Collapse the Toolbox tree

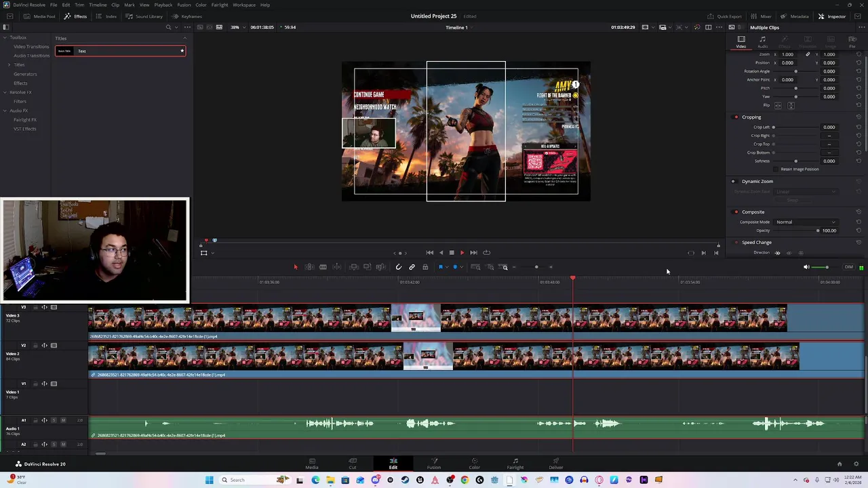(5, 38)
